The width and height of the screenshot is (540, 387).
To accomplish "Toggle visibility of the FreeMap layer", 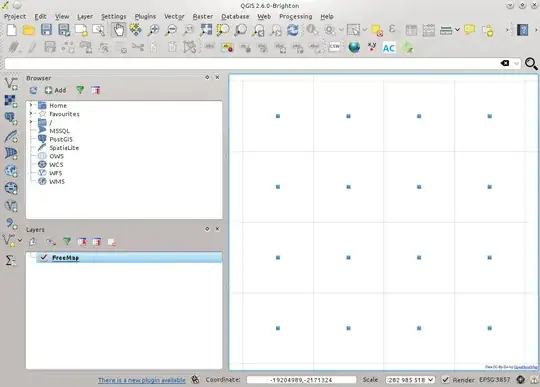I will click(44, 257).
